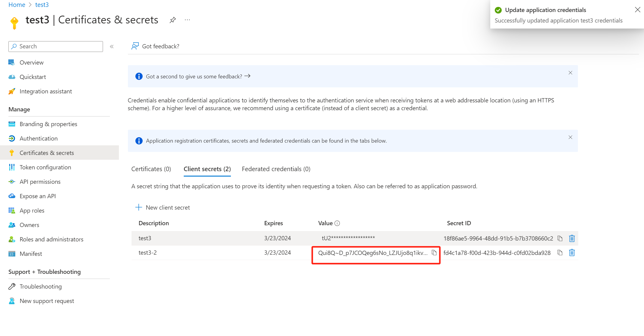Copy the test3 Secret ID
This screenshot has width=644, height=336.
(x=560, y=238)
